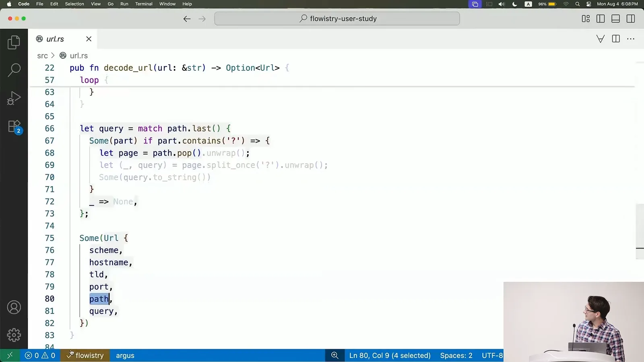Viewport: 644px width, 362px height.
Task: Click the funnel icon in editor toolbar
Action: (x=601, y=39)
